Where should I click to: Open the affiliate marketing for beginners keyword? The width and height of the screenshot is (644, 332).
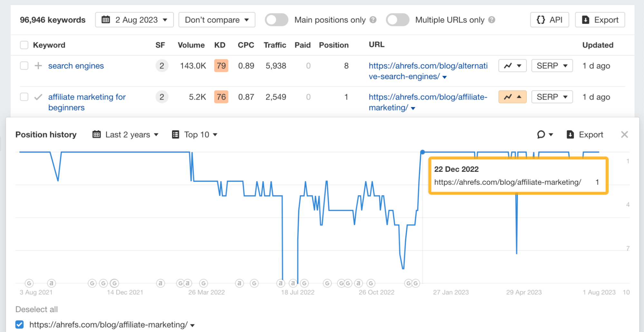click(x=87, y=97)
